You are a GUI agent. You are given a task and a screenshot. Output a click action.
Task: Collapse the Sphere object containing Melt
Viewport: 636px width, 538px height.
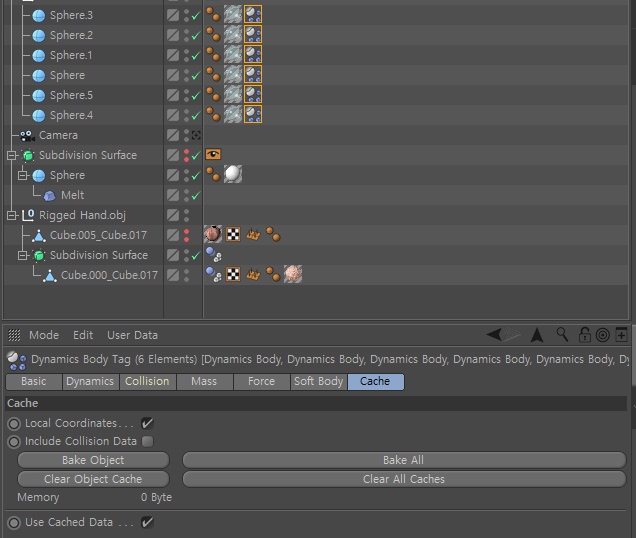click(x=23, y=175)
